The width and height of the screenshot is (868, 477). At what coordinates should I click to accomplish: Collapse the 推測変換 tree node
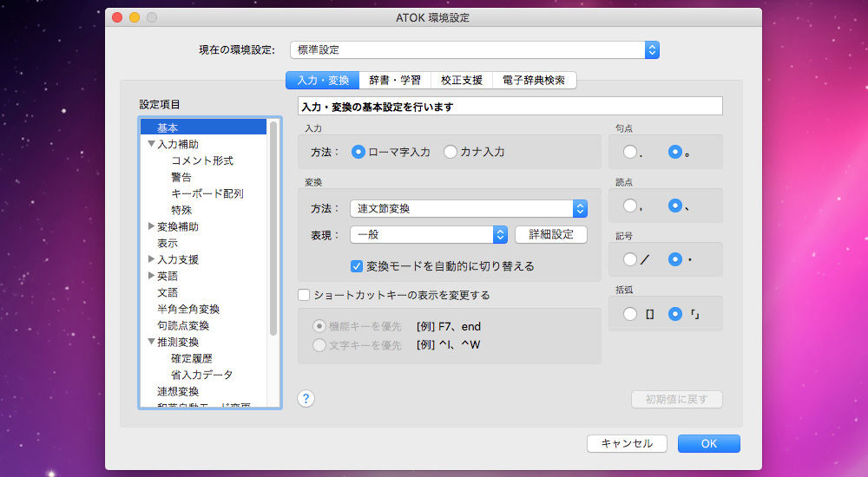[151, 342]
